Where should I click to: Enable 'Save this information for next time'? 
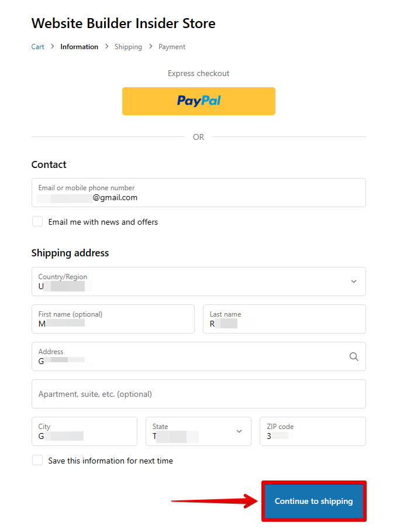click(37, 461)
